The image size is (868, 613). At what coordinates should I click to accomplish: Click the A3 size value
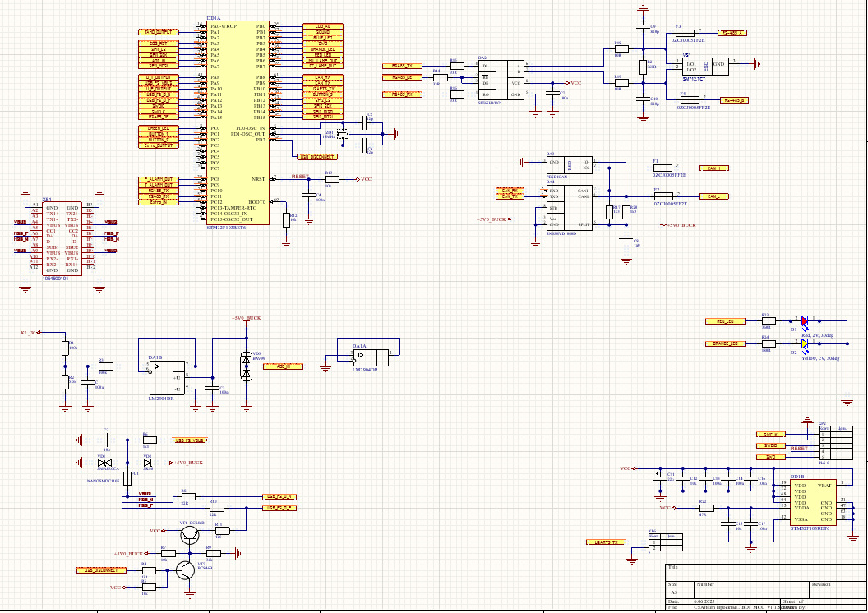coord(674,592)
